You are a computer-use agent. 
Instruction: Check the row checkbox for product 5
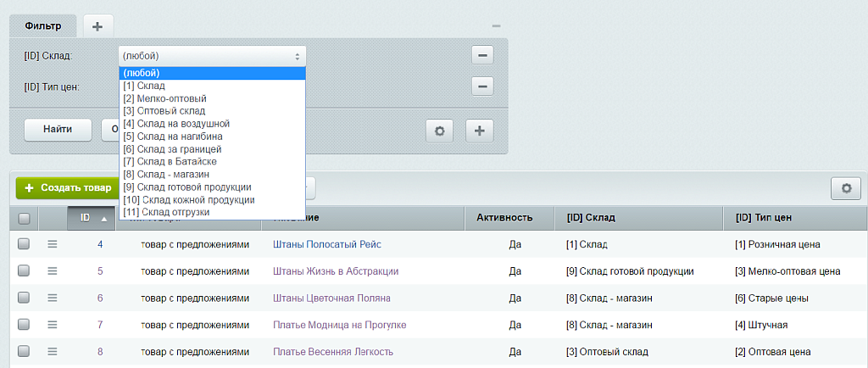[24, 271]
